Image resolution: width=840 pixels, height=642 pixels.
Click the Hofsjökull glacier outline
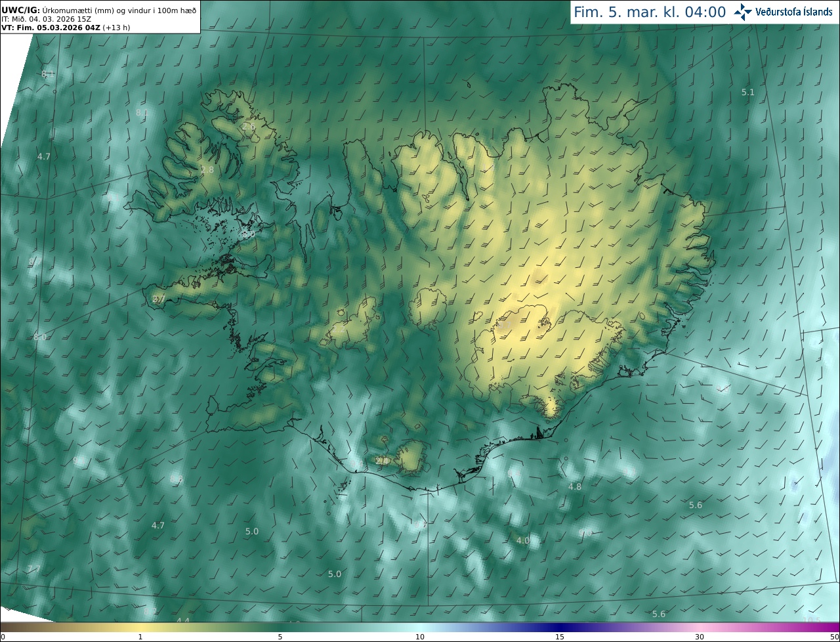428,307
